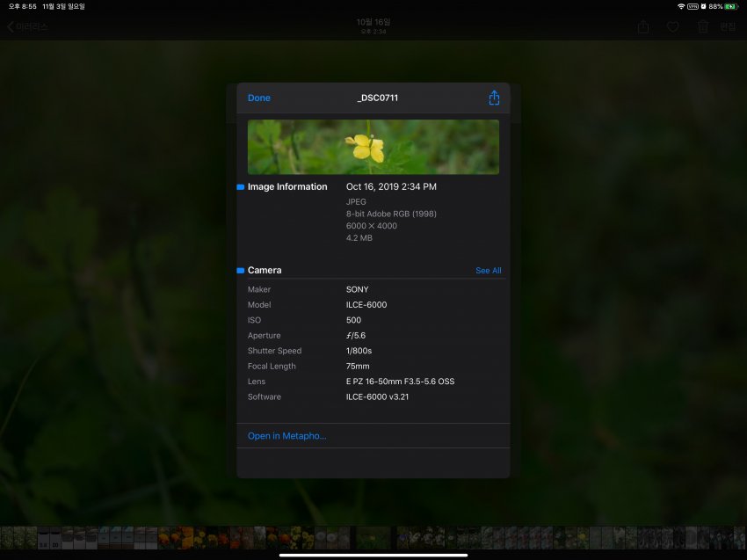747x560 pixels.
Task: Select the 6000 × 4000 dimensions
Action: pyautogui.click(x=372, y=226)
